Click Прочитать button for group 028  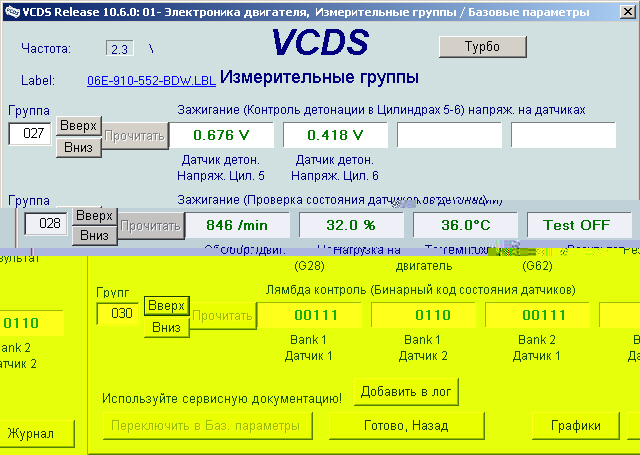[151, 226]
